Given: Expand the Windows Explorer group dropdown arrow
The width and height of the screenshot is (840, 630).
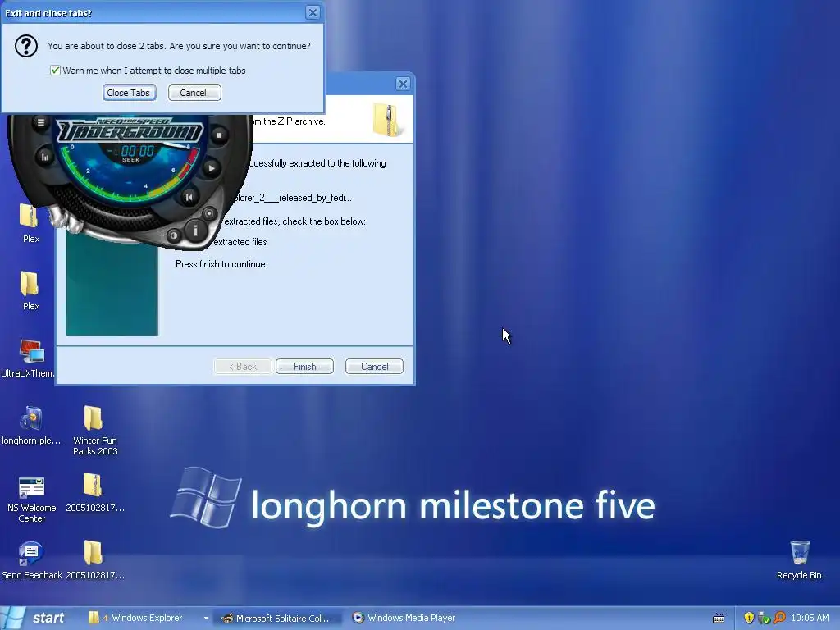Looking at the screenshot, I should pyautogui.click(x=206, y=619).
